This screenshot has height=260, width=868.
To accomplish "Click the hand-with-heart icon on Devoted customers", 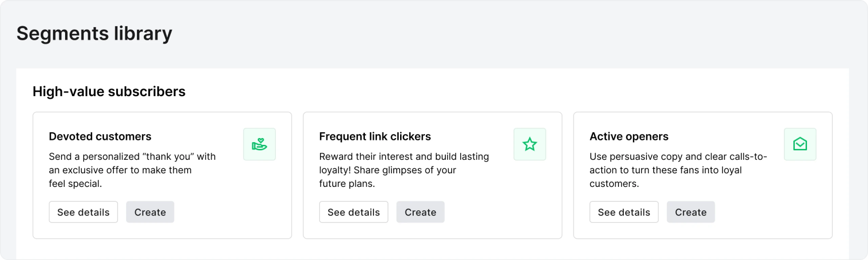I will point(259,144).
